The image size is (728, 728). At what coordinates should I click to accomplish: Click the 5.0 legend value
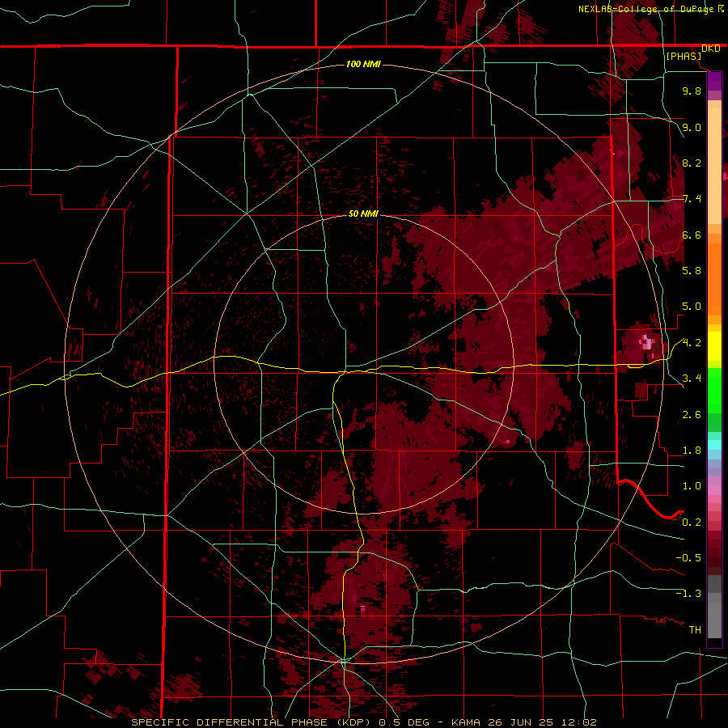click(x=692, y=307)
